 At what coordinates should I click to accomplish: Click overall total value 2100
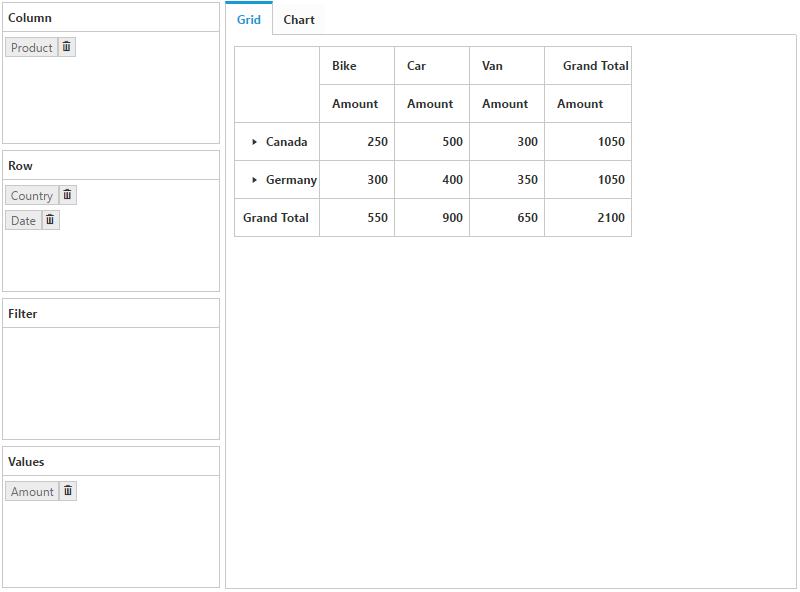588,218
